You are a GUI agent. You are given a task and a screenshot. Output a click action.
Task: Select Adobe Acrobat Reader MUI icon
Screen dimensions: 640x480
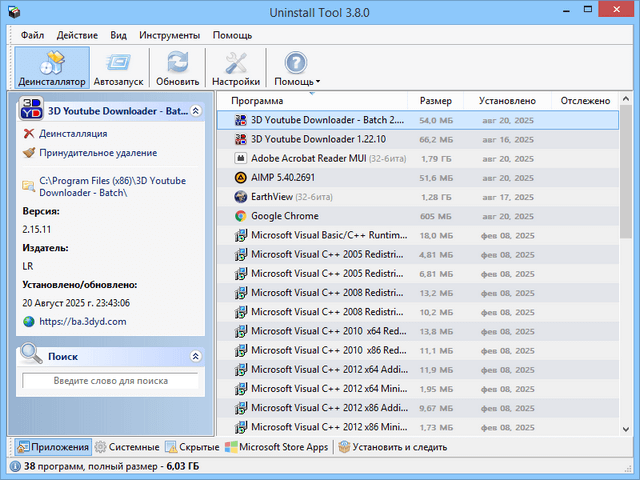click(x=240, y=158)
